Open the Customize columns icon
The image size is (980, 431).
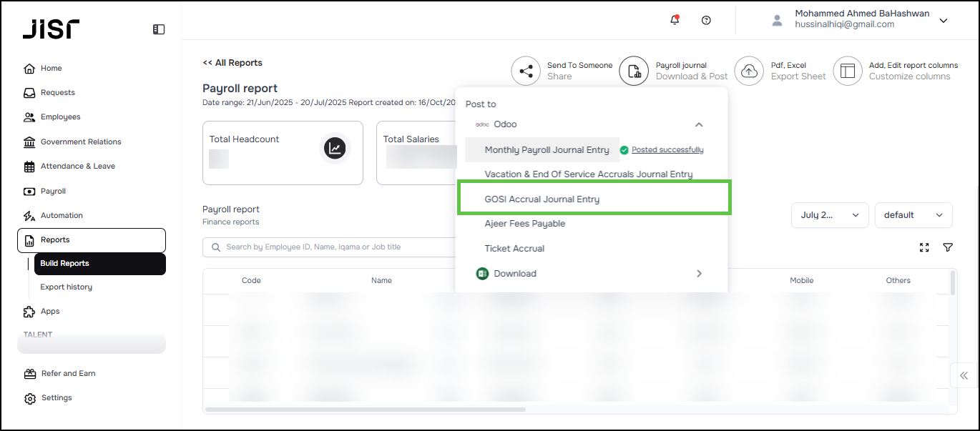(848, 71)
